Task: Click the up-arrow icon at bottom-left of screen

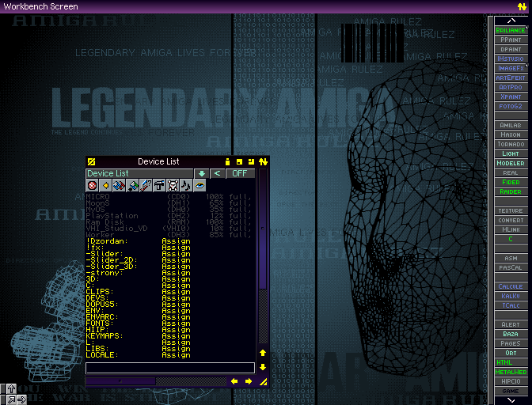Action: tap(11, 388)
